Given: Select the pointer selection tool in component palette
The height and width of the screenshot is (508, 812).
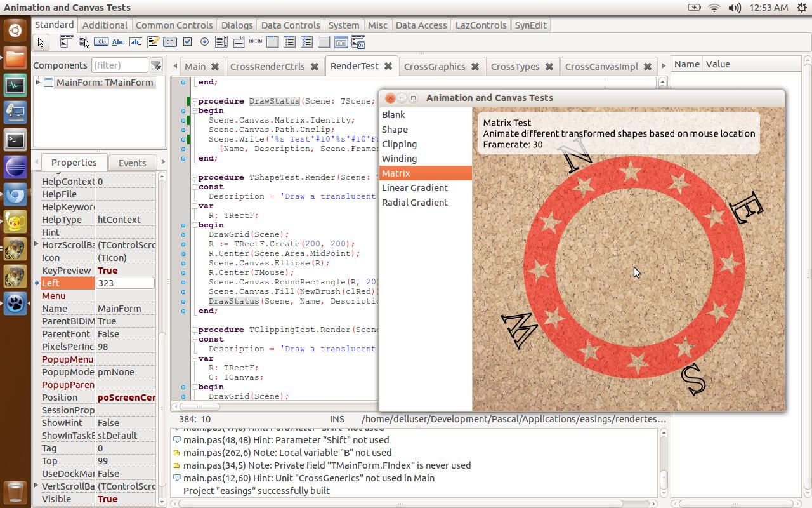Looking at the screenshot, I should (41, 43).
